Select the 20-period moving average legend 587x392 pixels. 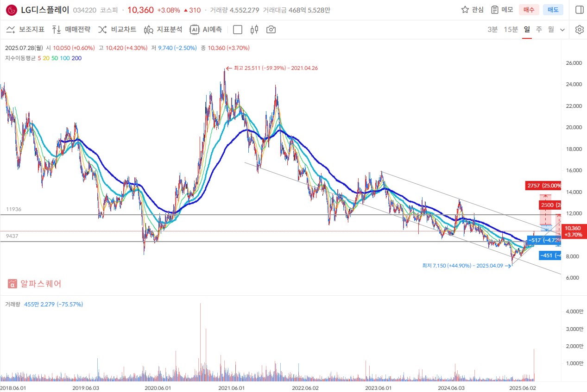coord(46,58)
